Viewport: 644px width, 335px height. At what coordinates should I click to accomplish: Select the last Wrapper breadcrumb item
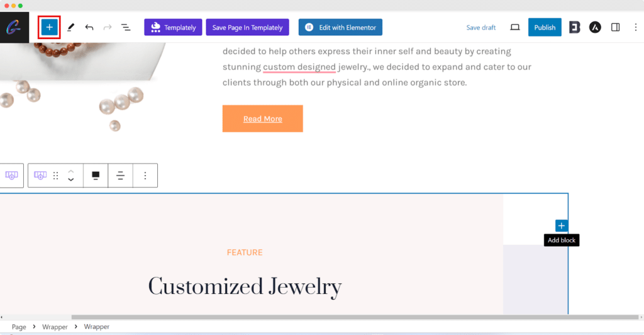(x=97, y=327)
